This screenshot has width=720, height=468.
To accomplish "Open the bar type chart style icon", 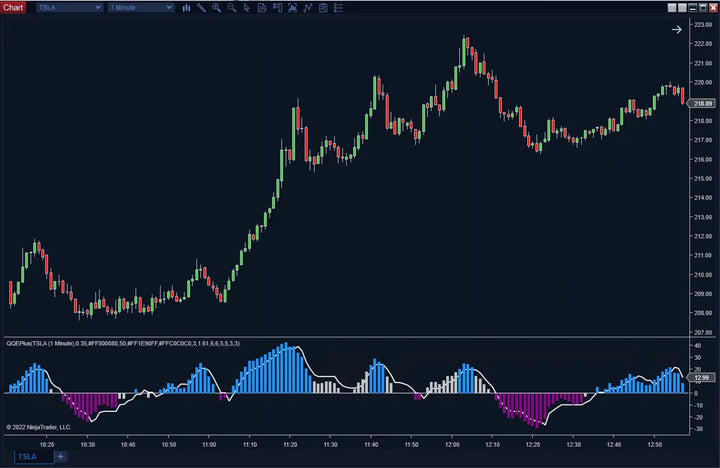I will (188, 7).
